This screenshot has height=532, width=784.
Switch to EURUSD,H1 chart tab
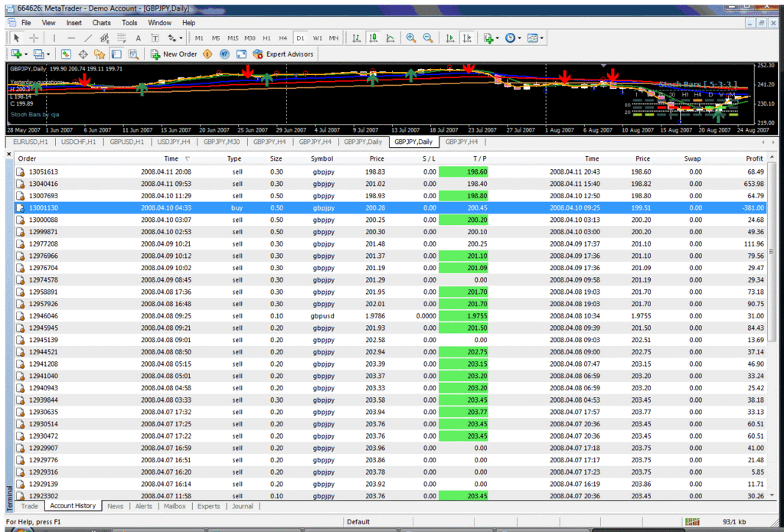(x=30, y=142)
